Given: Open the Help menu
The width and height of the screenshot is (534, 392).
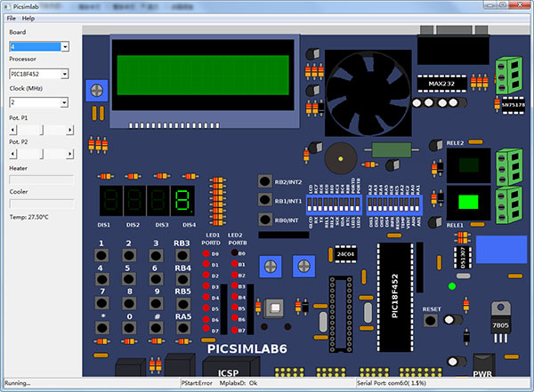Looking at the screenshot, I should point(28,19).
